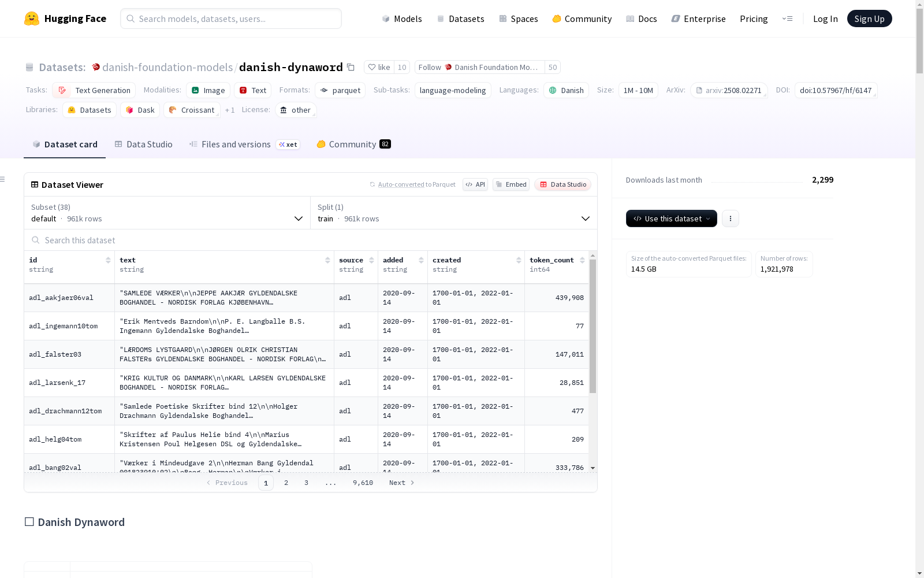
Task: Open the arxiv:2508.02271 paper link
Action: 729,90
